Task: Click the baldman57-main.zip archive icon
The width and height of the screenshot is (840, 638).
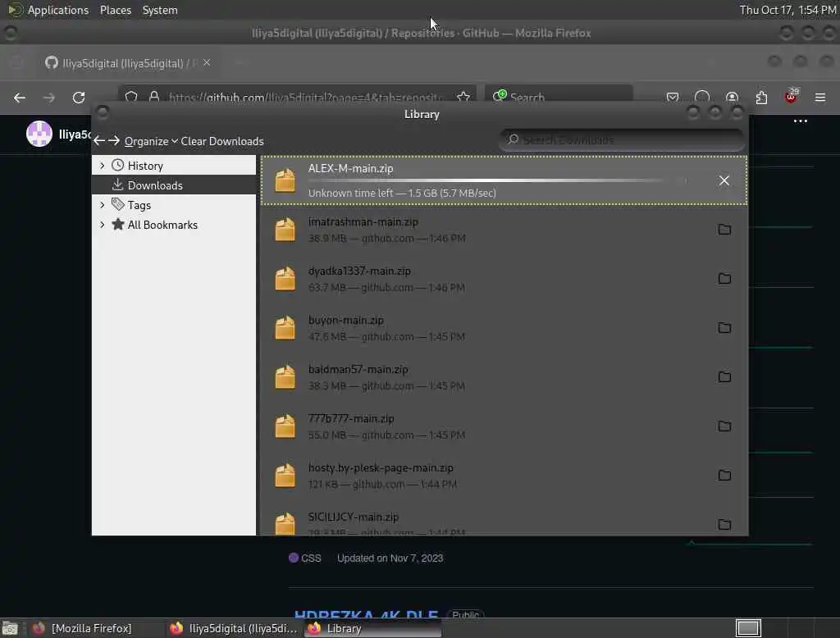Action: click(285, 377)
